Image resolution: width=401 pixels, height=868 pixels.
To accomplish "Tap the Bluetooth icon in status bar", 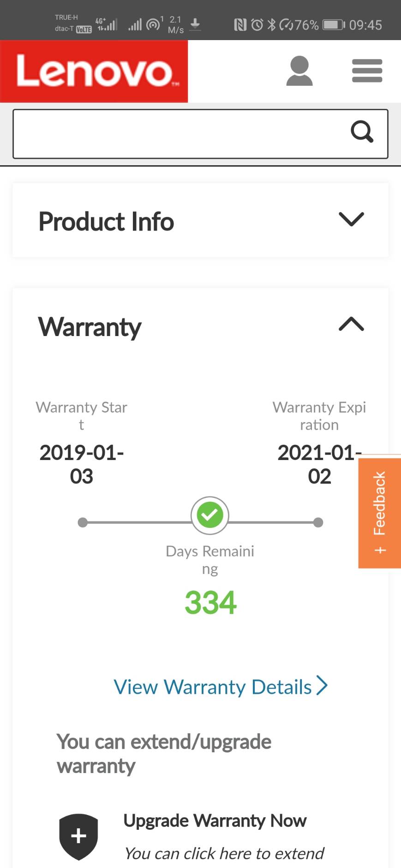I will point(271,24).
